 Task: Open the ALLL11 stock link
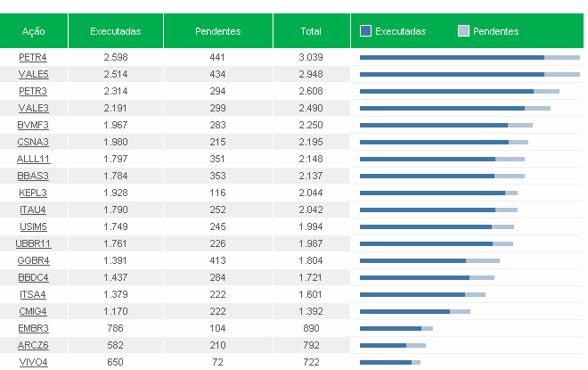pyautogui.click(x=33, y=159)
